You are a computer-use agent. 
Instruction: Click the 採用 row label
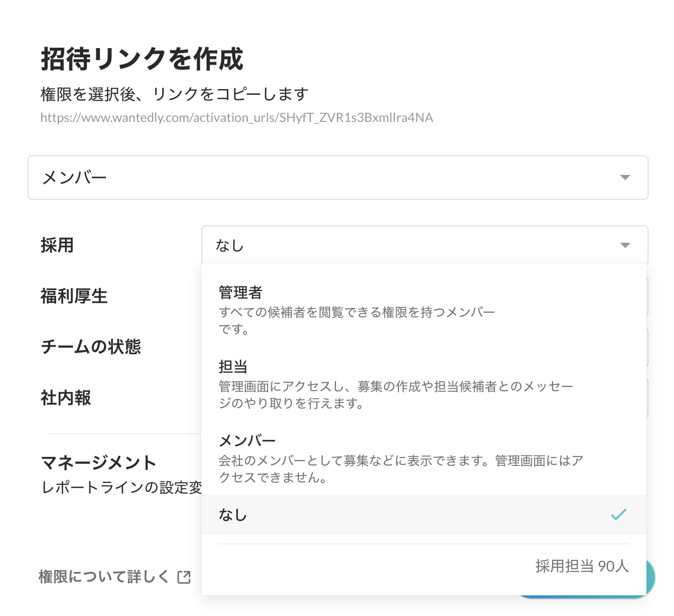57,245
